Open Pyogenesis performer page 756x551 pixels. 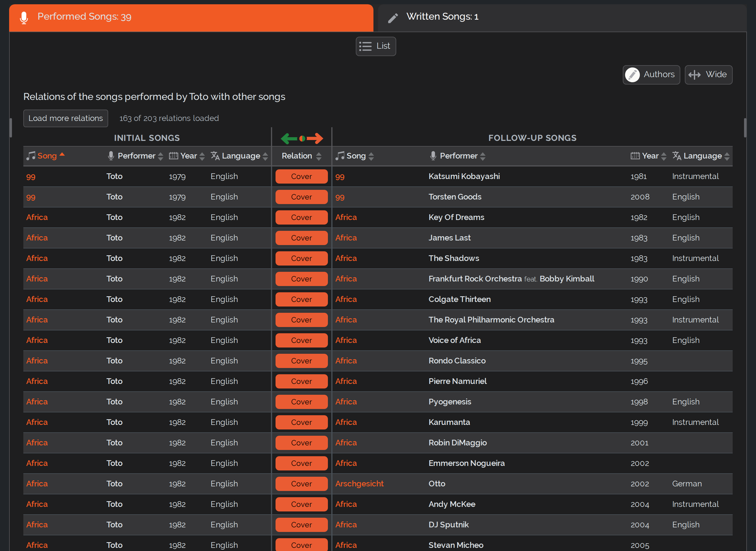(x=449, y=402)
